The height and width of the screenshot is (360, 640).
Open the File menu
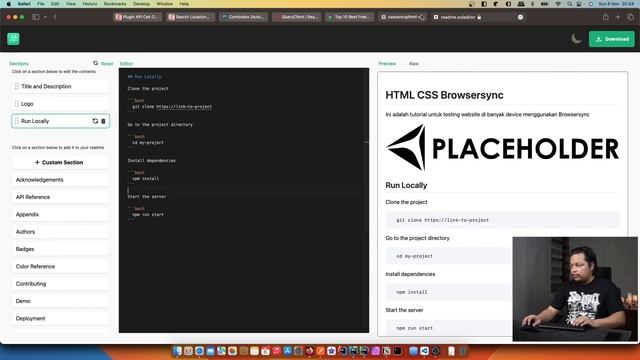41,4
